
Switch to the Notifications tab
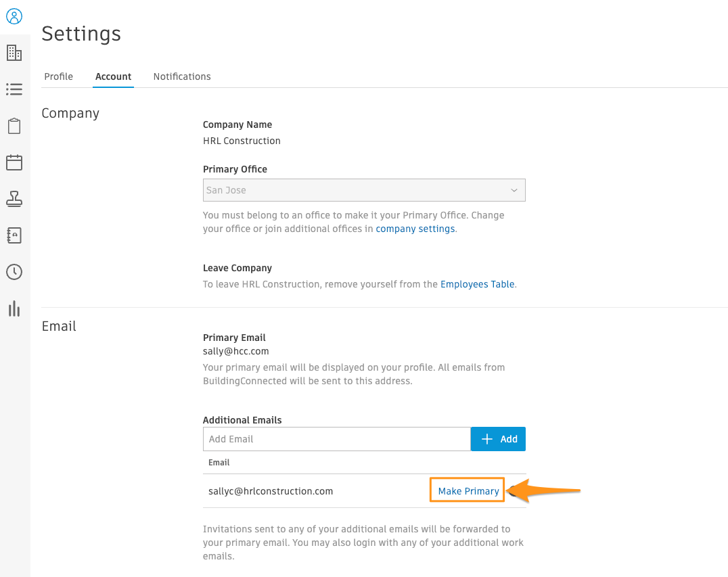182,76
